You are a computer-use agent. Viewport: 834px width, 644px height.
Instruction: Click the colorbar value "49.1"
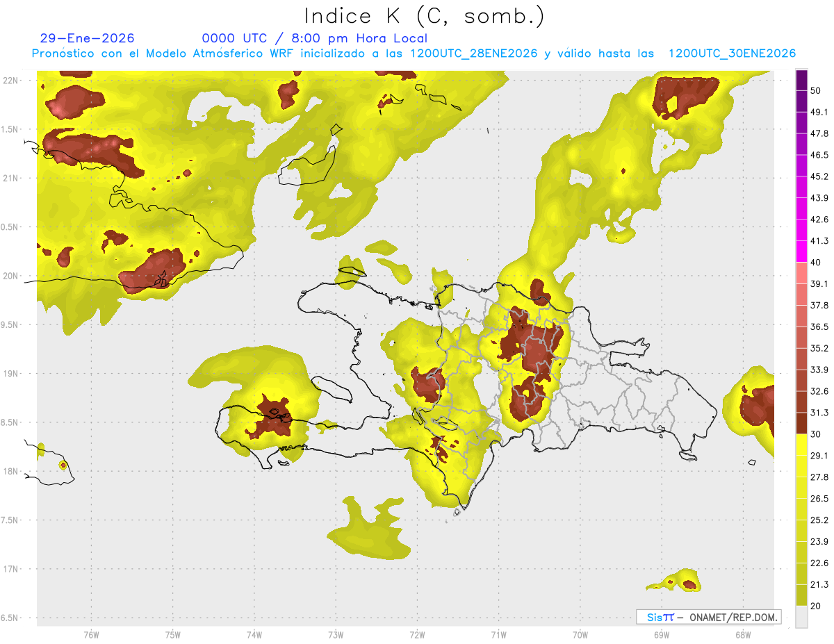click(819, 112)
